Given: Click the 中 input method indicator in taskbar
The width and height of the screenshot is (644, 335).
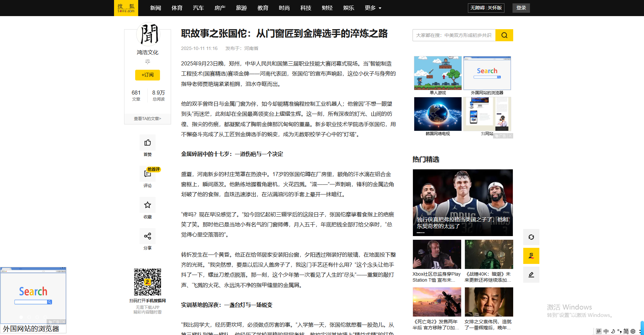Looking at the screenshot, I should click(x=606, y=331).
